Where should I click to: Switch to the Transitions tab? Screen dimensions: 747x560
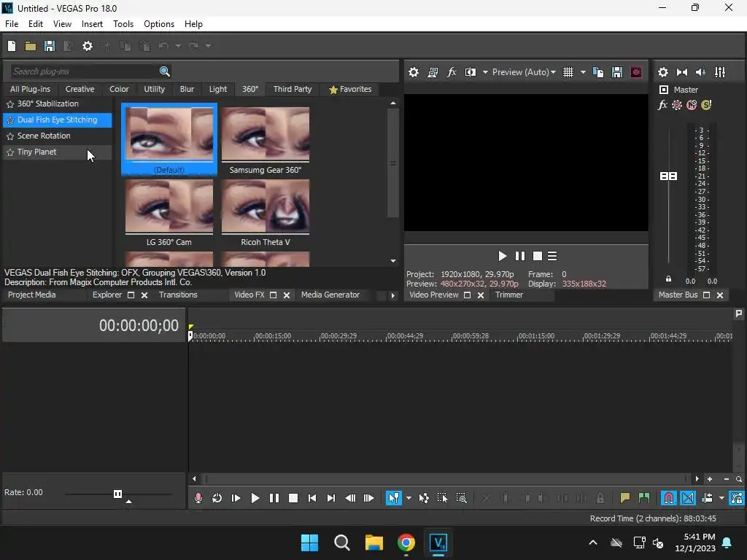(178, 295)
